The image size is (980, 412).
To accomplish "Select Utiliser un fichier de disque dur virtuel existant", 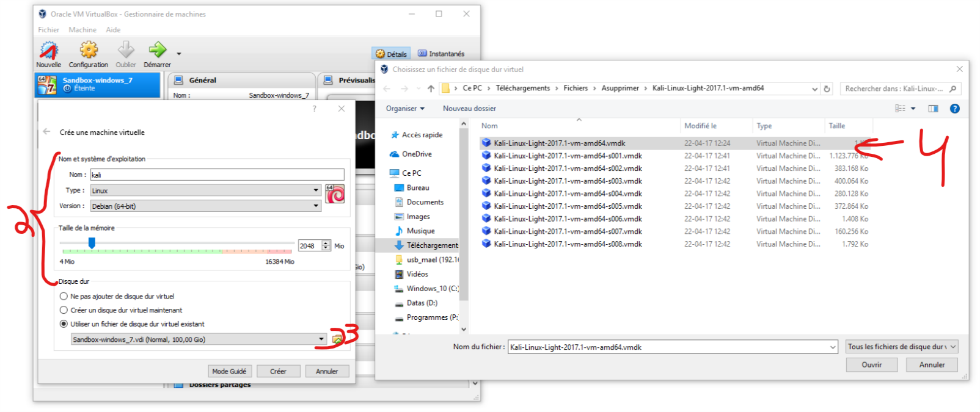I will pyautogui.click(x=132, y=324).
